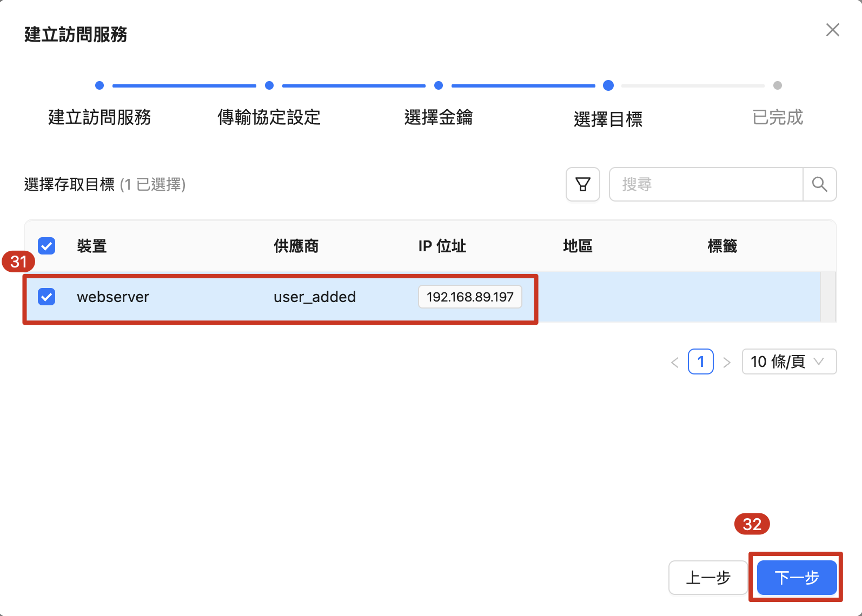Go to the next page arrow
The width and height of the screenshot is (862, 616).
click(727, 362)
